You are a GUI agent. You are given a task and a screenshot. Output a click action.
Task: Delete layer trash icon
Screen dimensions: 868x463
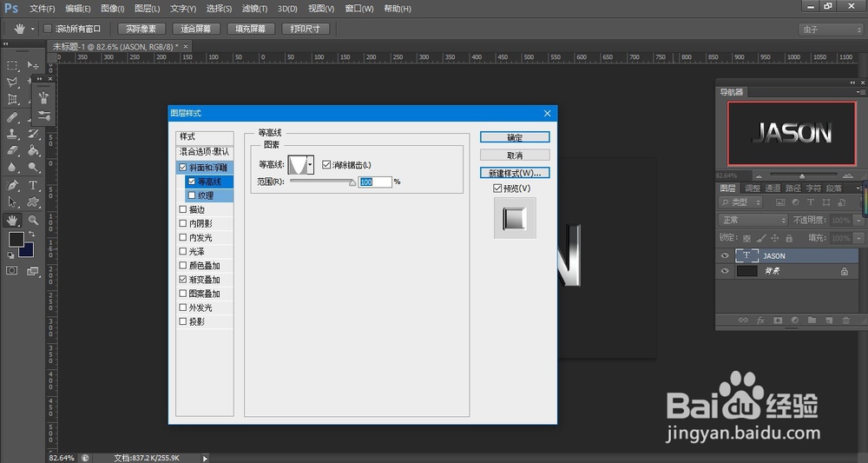[845, 321]
